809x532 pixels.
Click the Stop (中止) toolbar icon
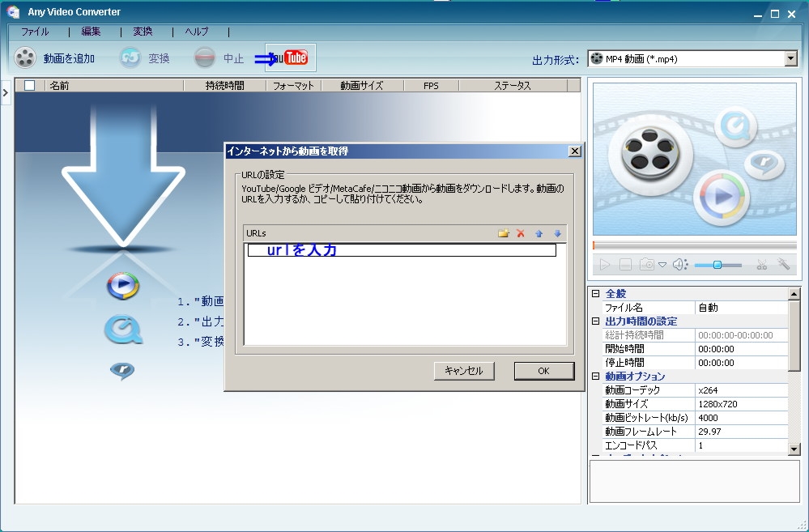click(204, 57)
